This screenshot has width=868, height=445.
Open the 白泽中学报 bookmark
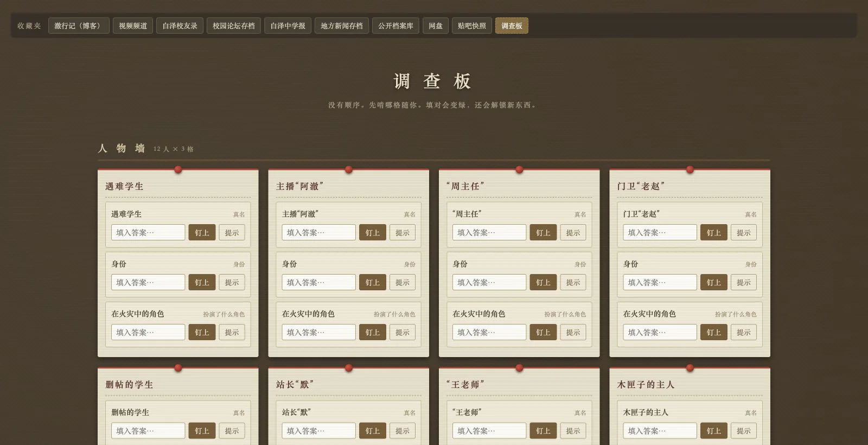288,26
